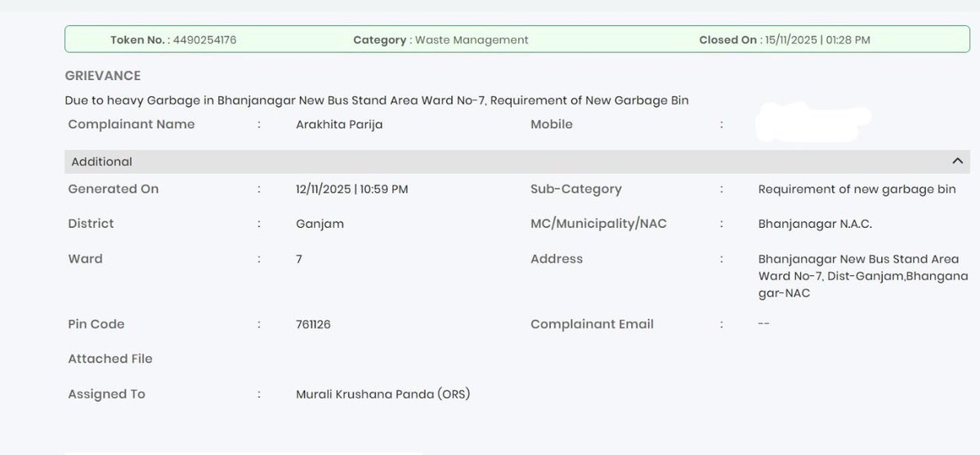Screen dimensions: 980x455
Task: Click the Sub-Category label
Action: click(x=576, y=190)
